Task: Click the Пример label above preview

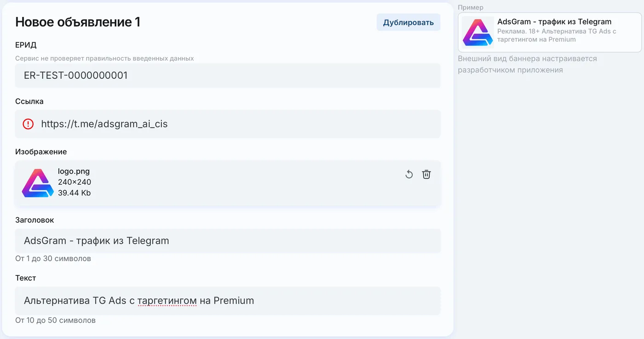Action: (x=471, y=8)
